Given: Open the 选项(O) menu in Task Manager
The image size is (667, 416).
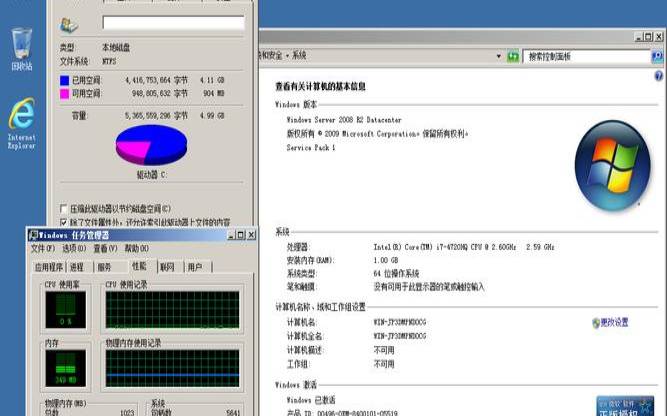Looking at the screenshot, I should point(74,248).
